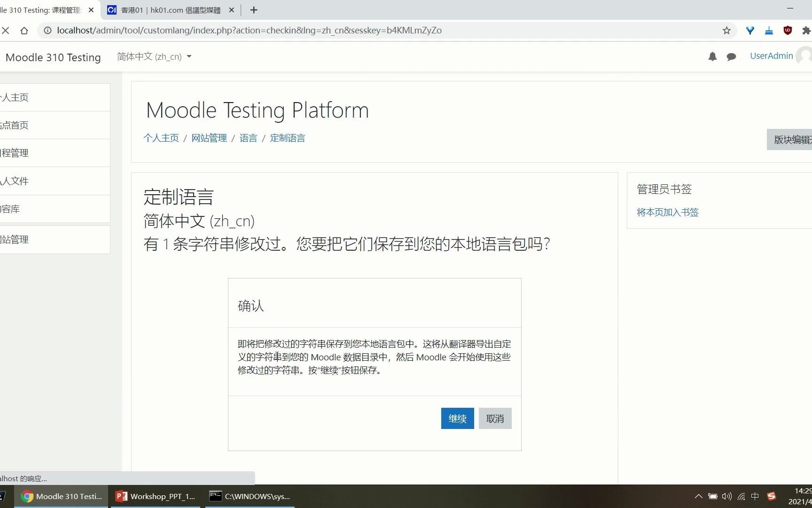Open the UserAdmin user menu
The image size is (812, 508).
pos(781,56)
